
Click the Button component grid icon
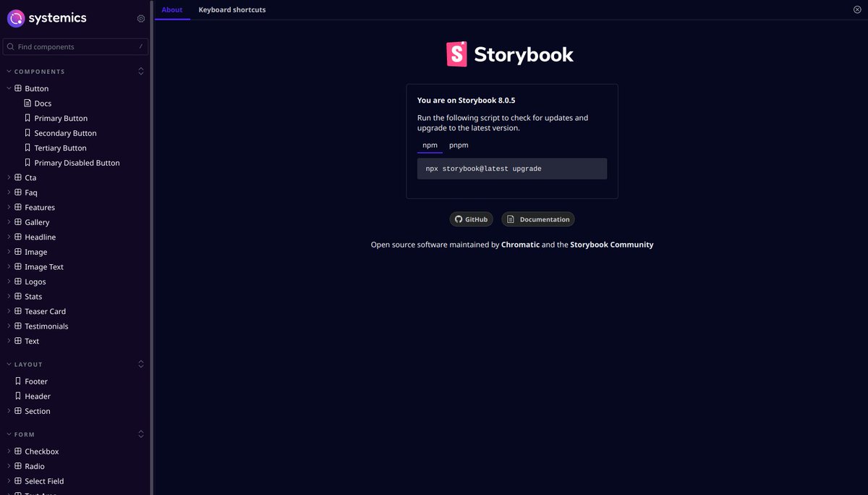pos(18,88)
